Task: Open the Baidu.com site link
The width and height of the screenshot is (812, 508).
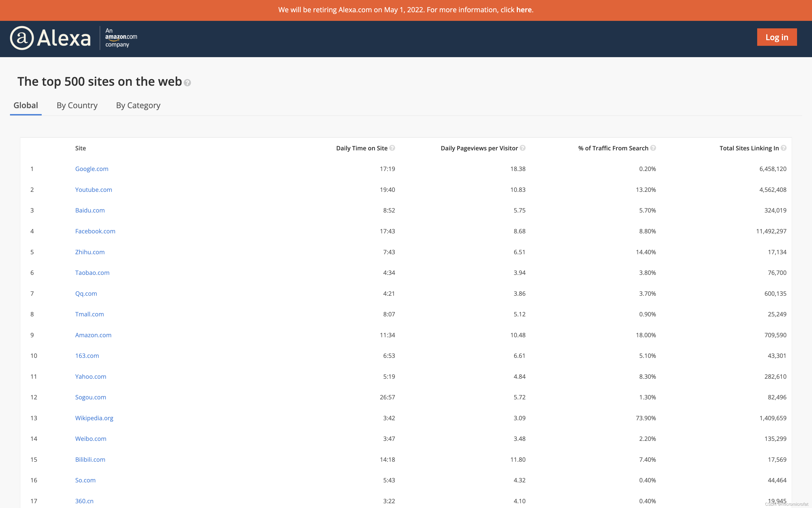Action: 90,210
